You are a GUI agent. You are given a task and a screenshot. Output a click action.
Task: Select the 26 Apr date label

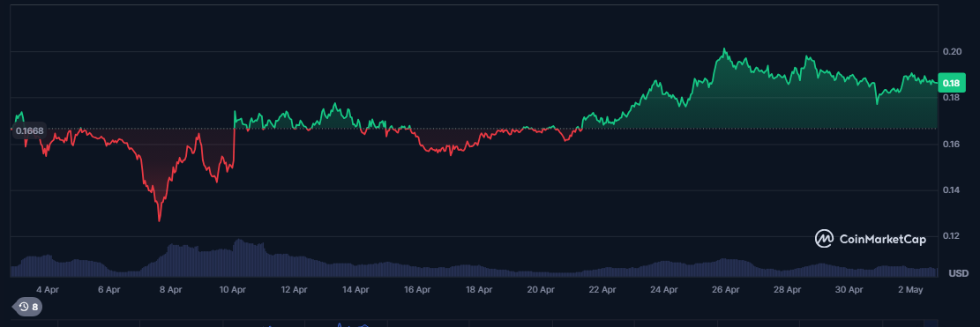point(726,290)
